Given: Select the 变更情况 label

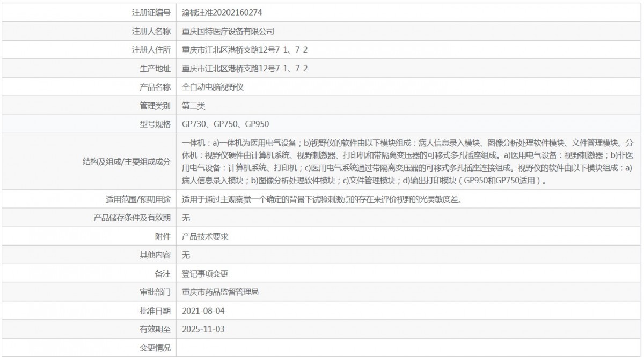Looking at the screenshot, I should point(155,348).
